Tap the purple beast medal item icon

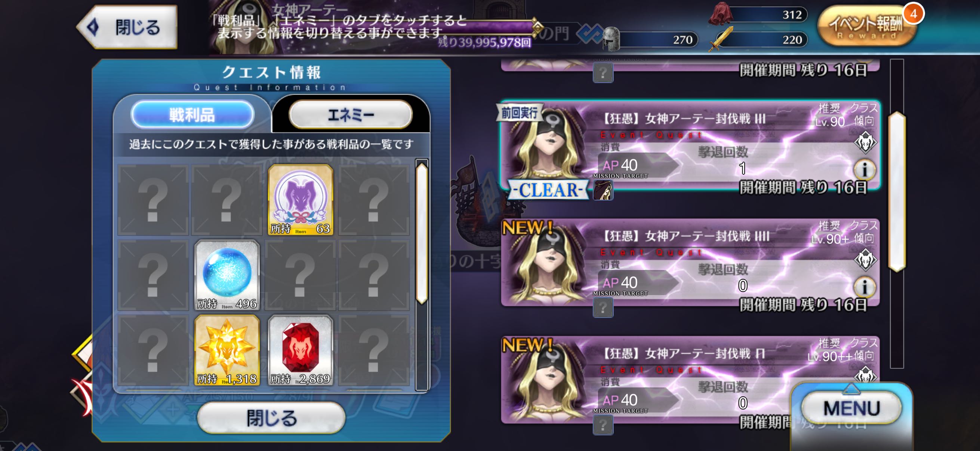[301, 200]
